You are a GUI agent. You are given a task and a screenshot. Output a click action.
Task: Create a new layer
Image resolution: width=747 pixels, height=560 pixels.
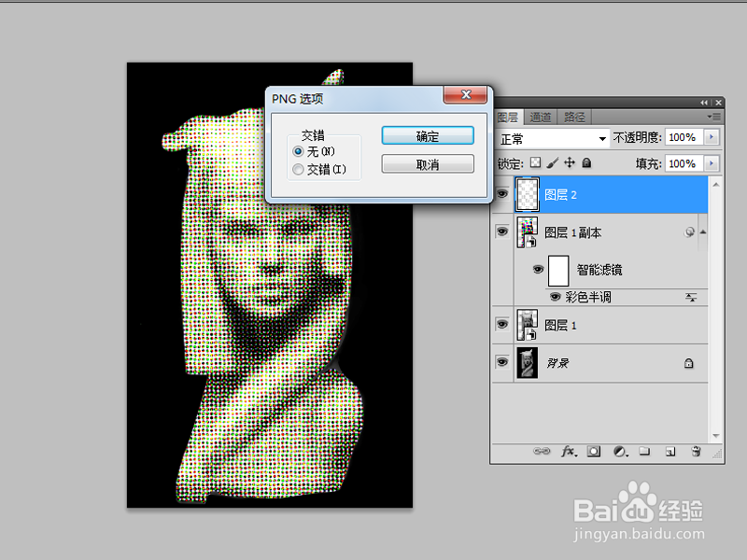coord(670,451)
